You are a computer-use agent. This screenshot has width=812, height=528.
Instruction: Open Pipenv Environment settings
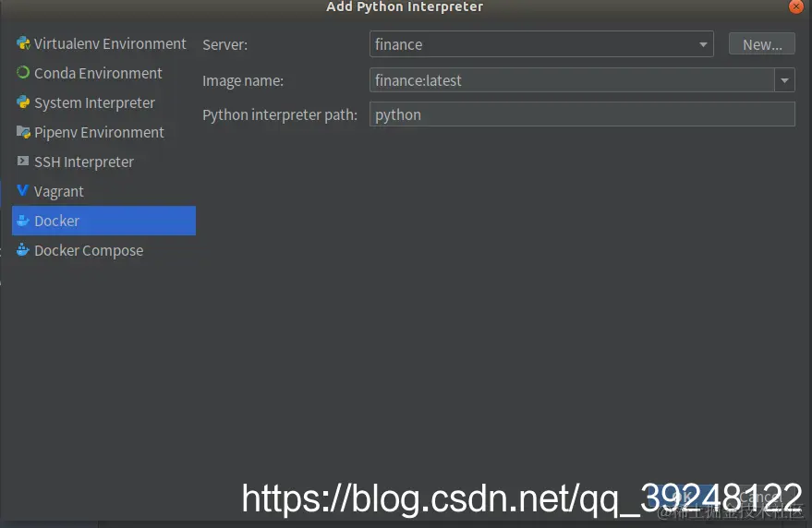click(x=103, y=132)
